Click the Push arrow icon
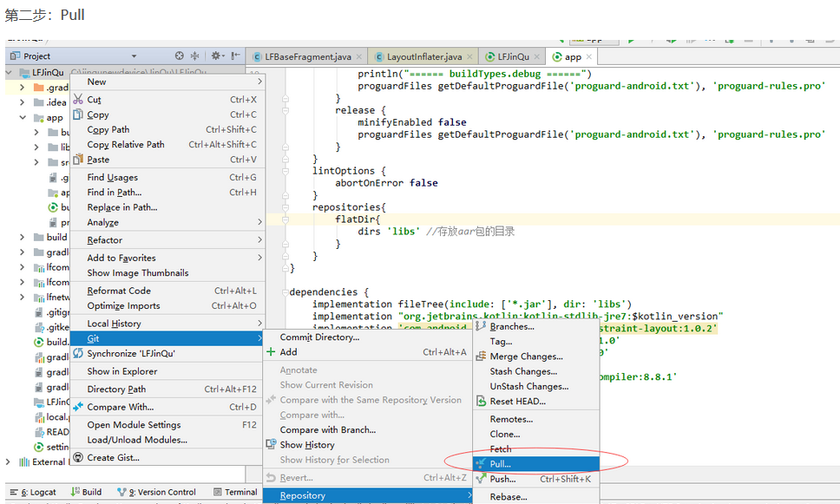This screenshot has width=840, height=504. tap(481, 478)
